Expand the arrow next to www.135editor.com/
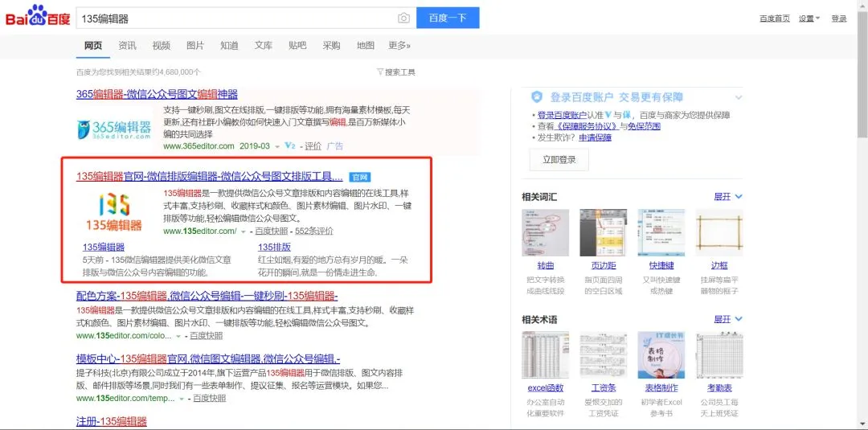Image resolution: width=868 pixels, height=430 pixels. point(243,231)
